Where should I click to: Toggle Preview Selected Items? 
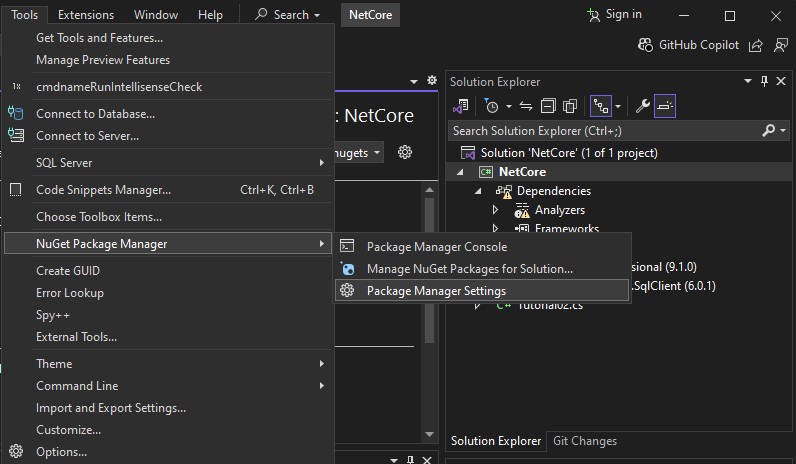click(x=665, y=106)
